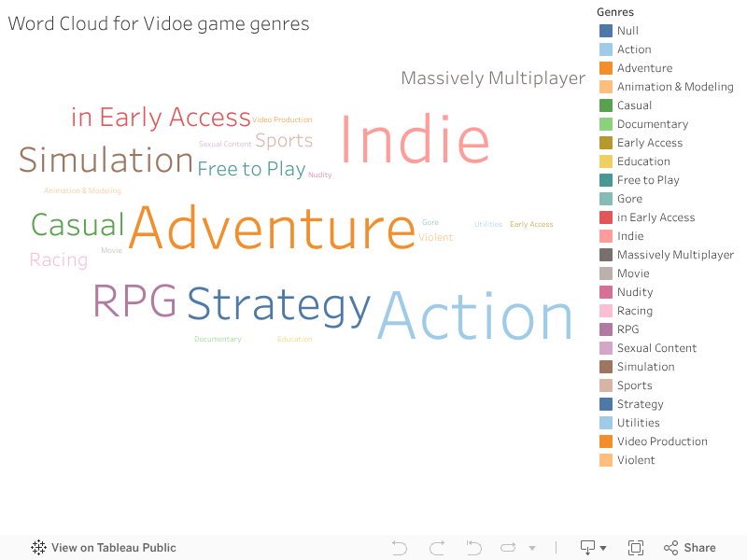Click the Null color swatch in legend
Image resolution: width=747 pixels, height=560 pixels.
(606, 31)
